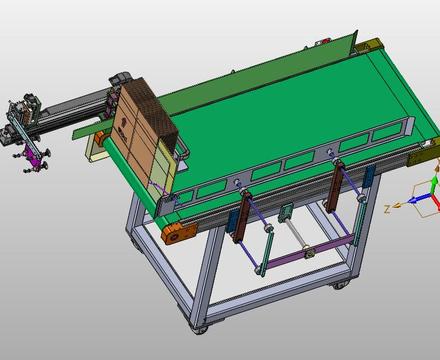Select the green upward arrow on the coordinate triad
Screen dimensions: 440x360
434,185
